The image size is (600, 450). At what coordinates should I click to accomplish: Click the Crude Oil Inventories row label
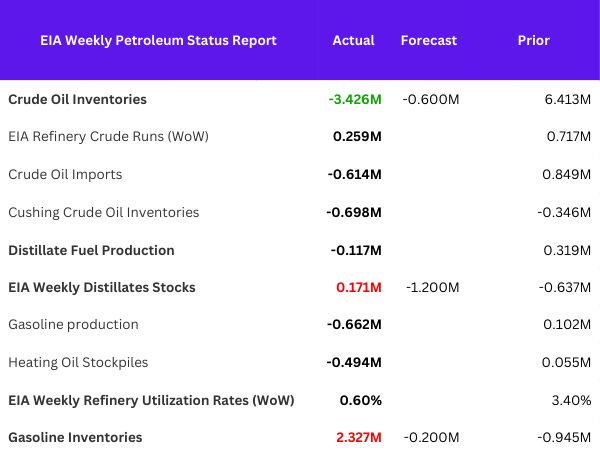[x=77, y=99]
